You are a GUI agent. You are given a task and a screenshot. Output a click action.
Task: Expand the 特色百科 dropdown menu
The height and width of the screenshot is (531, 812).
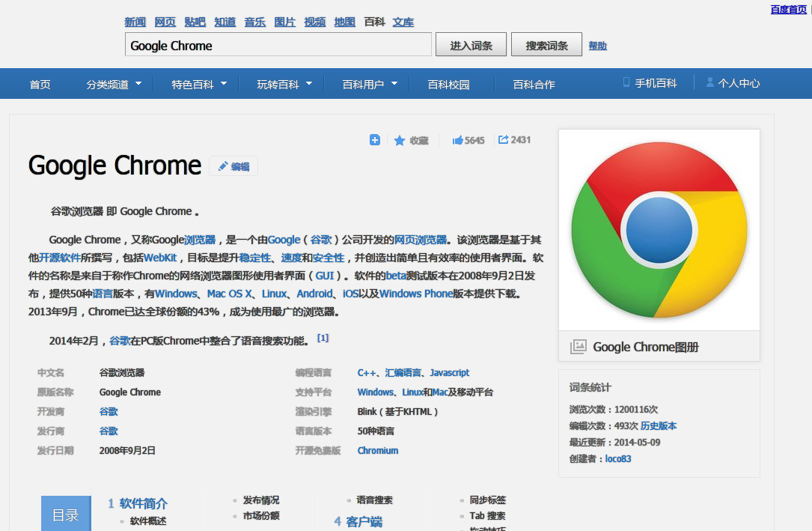(x=224, y=84)
